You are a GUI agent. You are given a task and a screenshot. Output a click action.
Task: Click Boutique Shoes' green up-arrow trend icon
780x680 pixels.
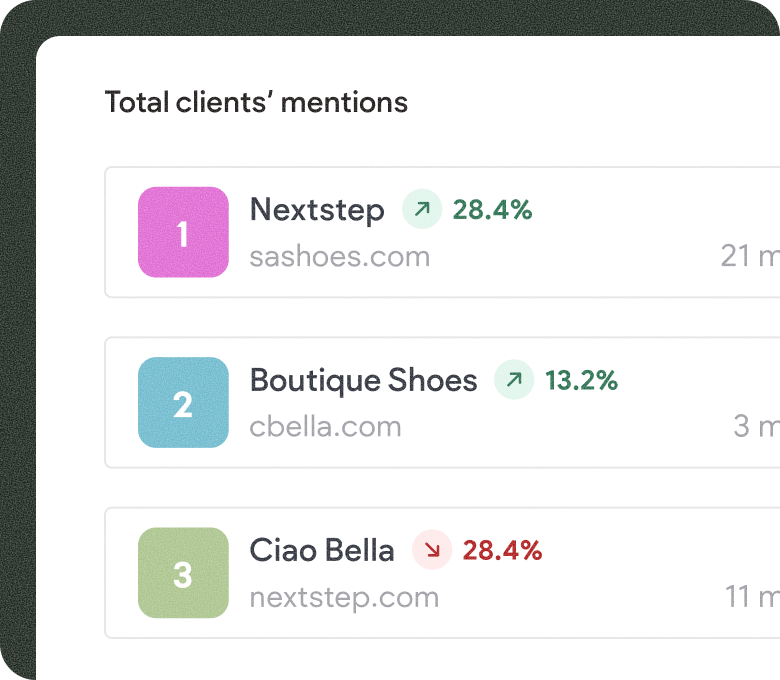tap(514, 380)
